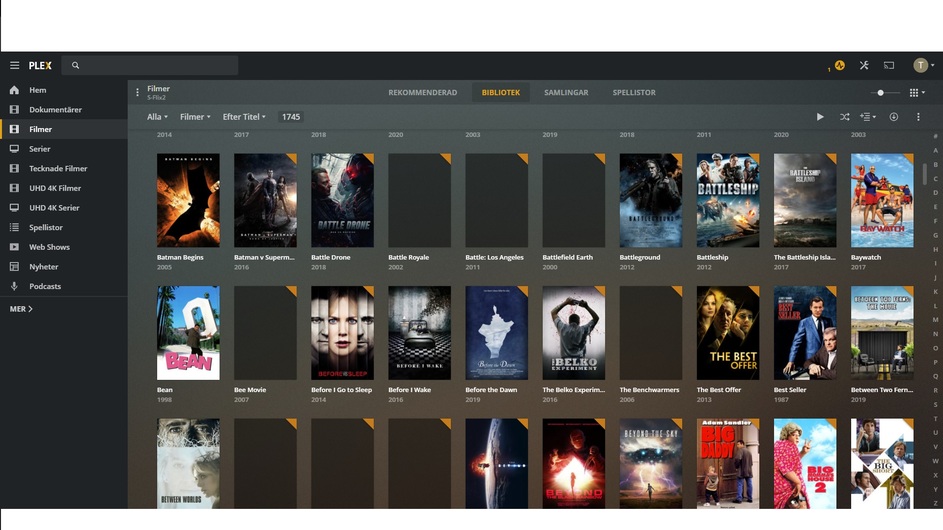Click Battle Royale title link
This screenshot has height=530, width=943.
pyautogui.click(x=408, y=257)
